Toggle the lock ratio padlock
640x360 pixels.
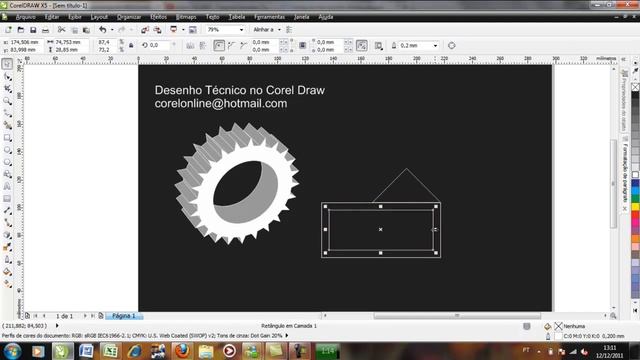[131, 45]
